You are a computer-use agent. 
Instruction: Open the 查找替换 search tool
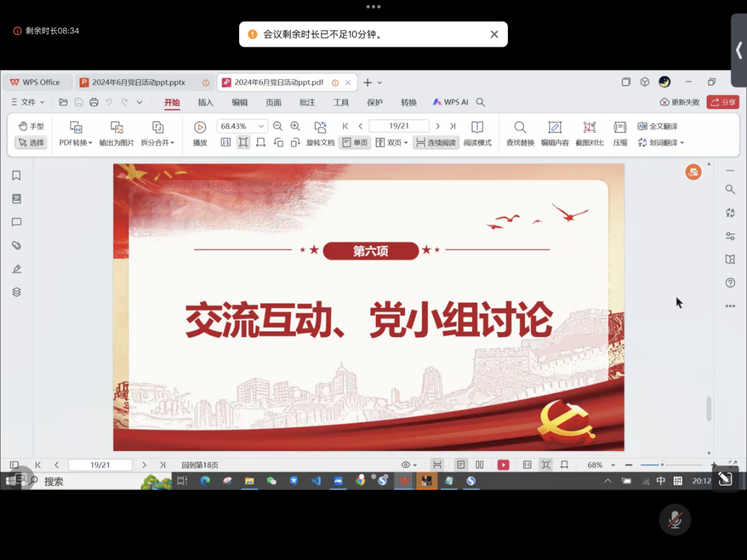(x=519, y=127)
